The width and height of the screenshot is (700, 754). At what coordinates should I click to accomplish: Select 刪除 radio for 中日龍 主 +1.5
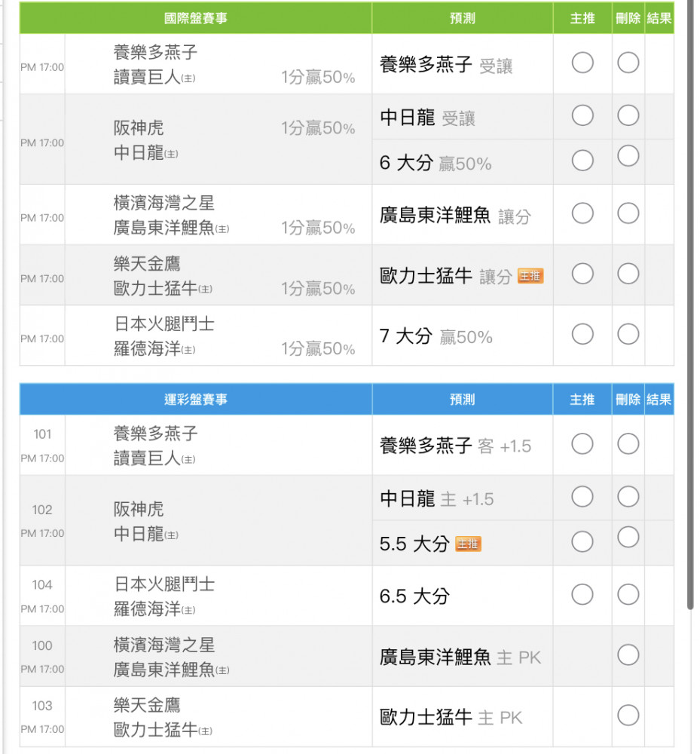coord(628,497)
